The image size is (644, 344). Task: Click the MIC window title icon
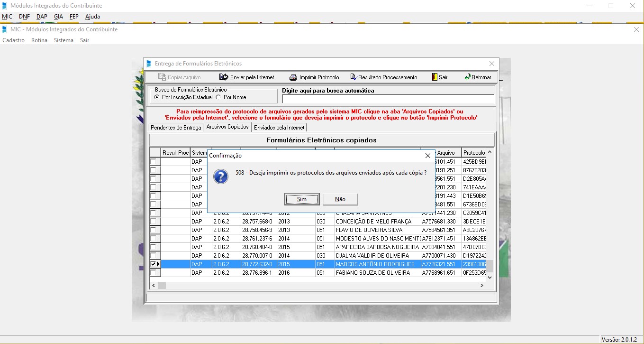coord(5,29)
